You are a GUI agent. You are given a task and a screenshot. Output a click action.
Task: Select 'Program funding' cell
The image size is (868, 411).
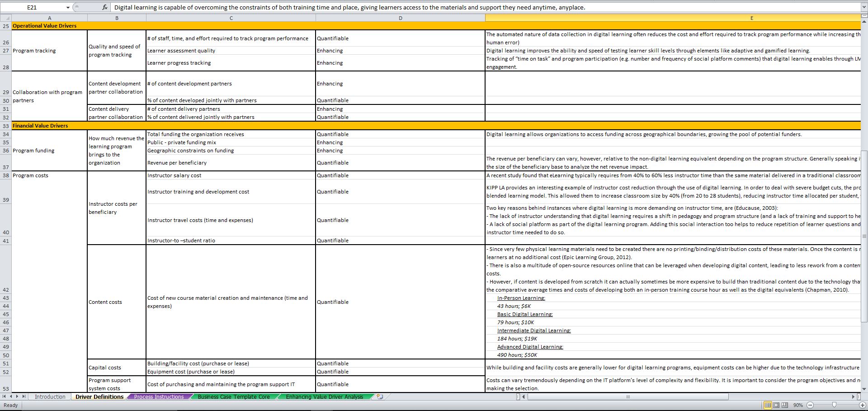click(49, 151)
